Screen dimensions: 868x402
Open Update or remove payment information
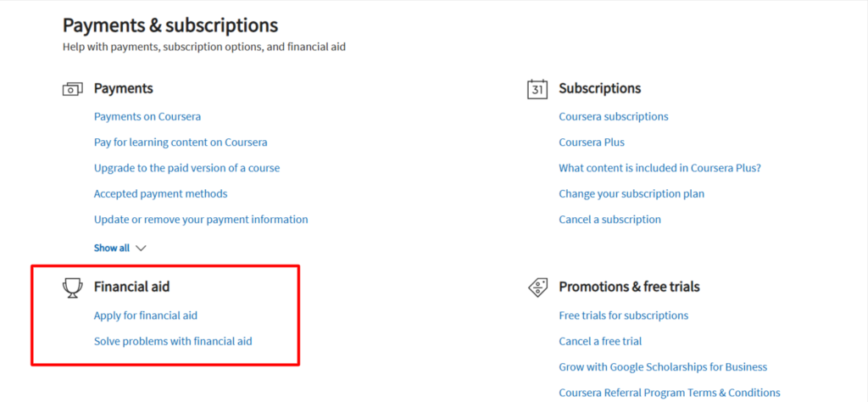click(x=201, y=220)
